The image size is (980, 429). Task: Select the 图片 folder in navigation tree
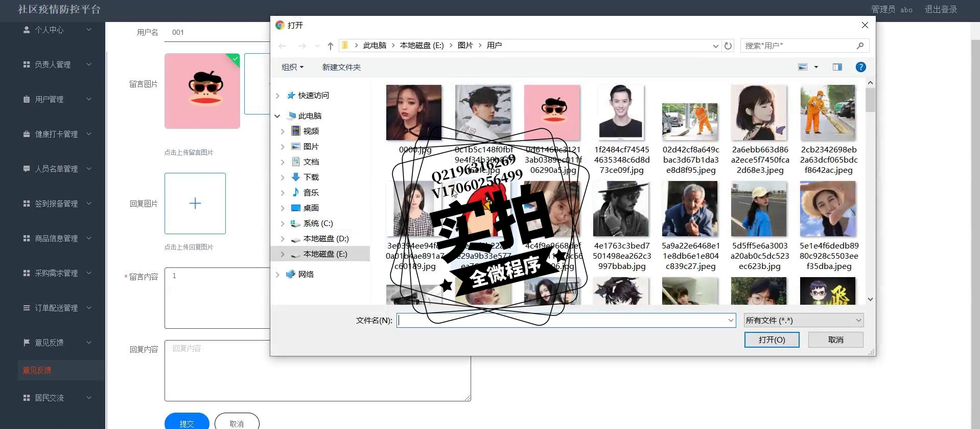pos(305,147)
